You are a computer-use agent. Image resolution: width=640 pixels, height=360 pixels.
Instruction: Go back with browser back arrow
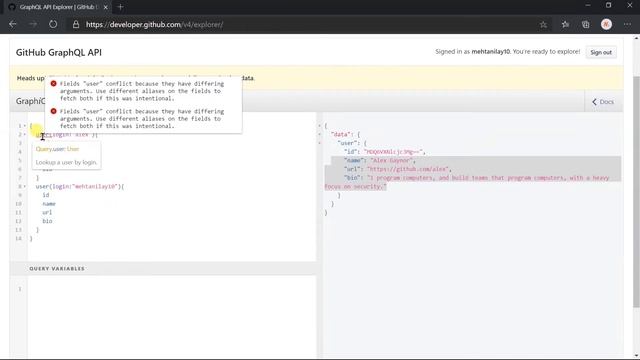tap(13, 24)
